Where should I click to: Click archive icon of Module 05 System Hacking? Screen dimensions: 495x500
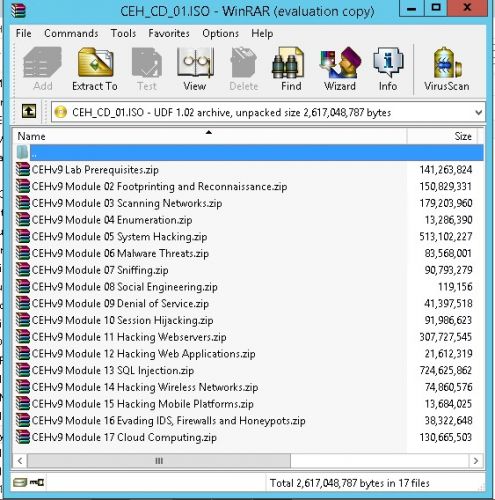coord(23,236)
